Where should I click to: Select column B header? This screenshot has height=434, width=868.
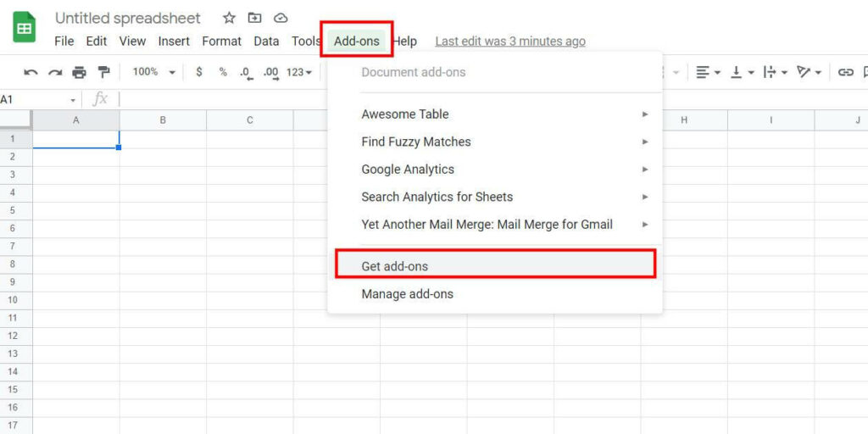click(x=164, y=120)
